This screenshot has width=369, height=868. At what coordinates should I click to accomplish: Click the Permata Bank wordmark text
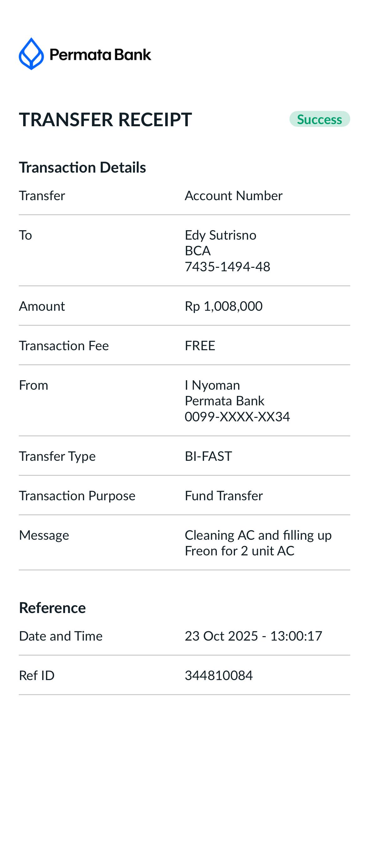100,55
